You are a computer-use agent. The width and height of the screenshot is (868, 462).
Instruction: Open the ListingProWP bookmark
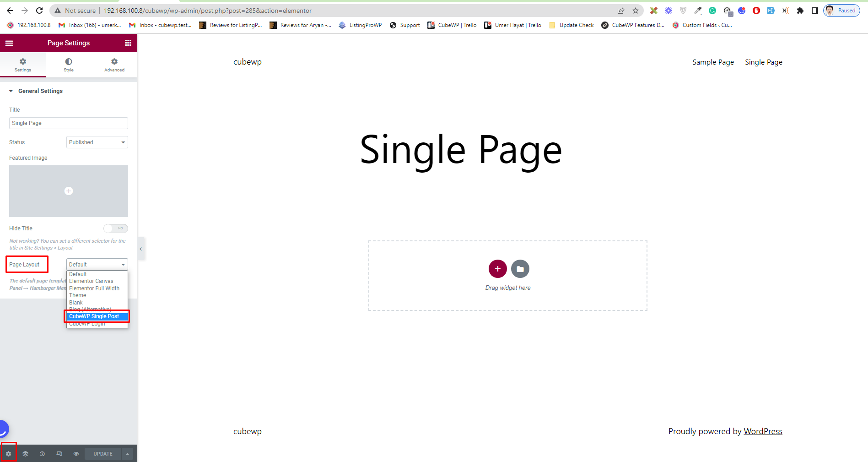(x=360, y=25)
